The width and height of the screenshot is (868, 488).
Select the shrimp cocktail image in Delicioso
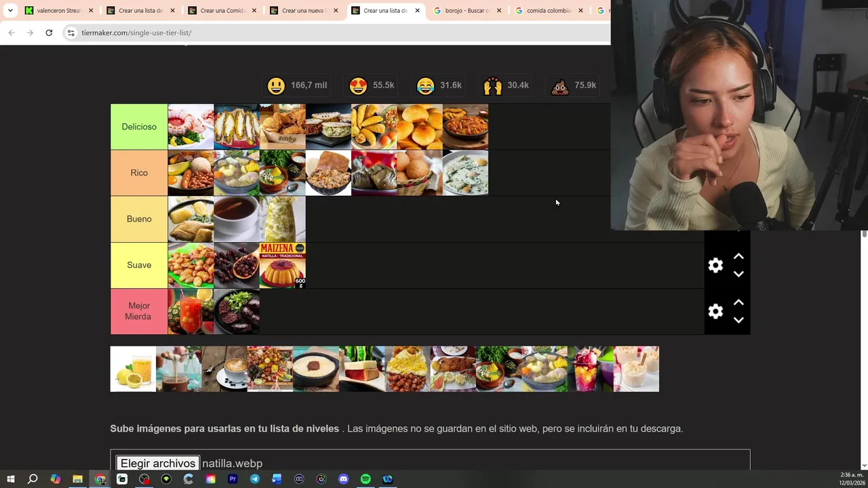click(191, 127)
